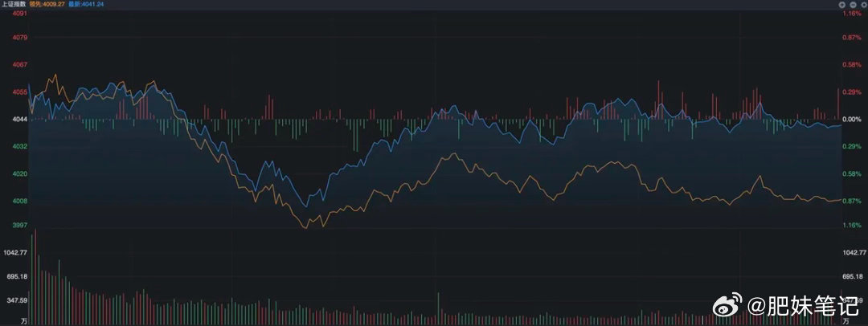Select the 上证指数 index title

coord(14,4)
